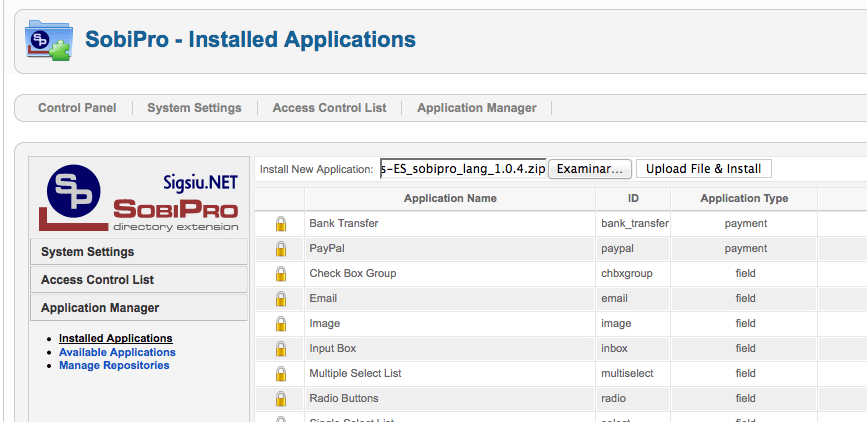Viewport: 867px width, 422px height.
Task: Open the Control Panel menu item
Action: [x=77, y=108]
